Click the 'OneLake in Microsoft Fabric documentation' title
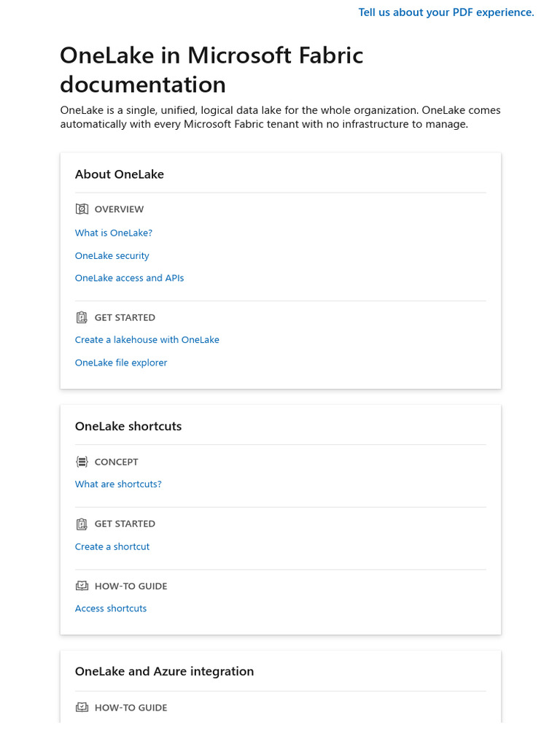 point(211,70)
